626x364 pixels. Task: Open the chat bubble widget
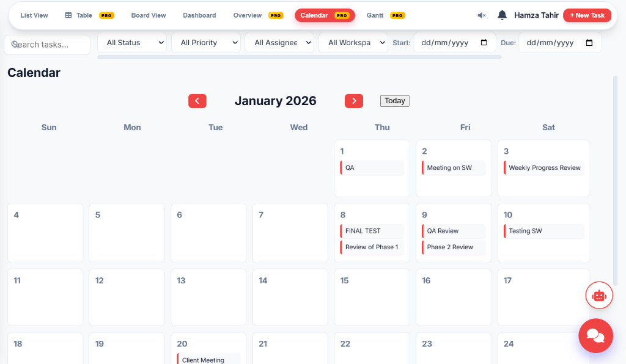(x=595, y=335)
